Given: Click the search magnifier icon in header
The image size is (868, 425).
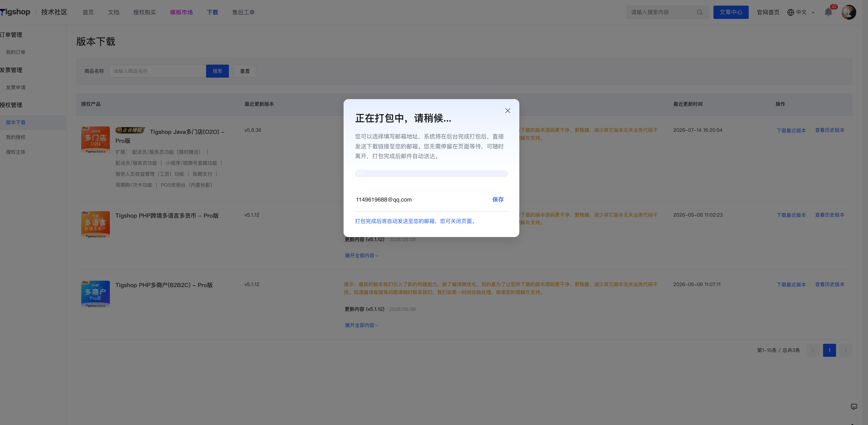Looking at the screenshot, I should coord(700,12).
